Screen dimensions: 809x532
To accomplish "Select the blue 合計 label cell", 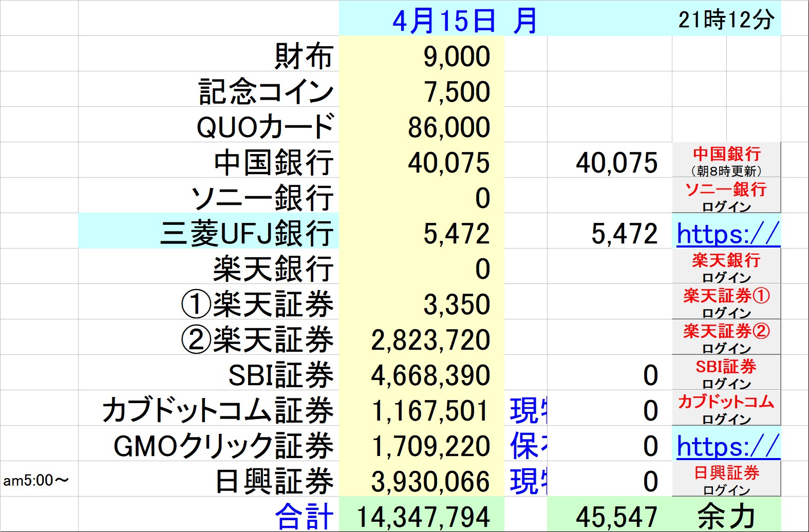I will pyautogui.click(x=209, y=515).
